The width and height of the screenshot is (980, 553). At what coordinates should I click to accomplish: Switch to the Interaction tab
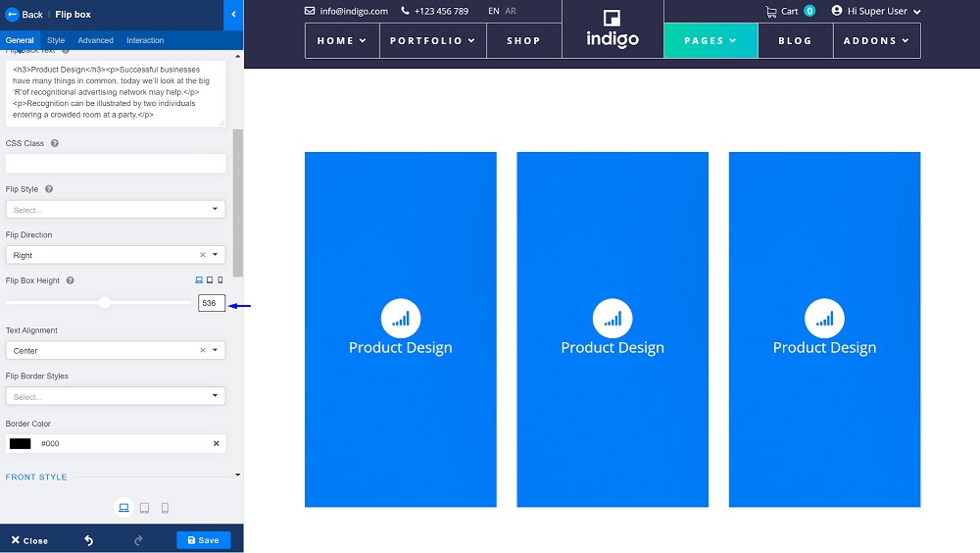click(x=145, y=40)
